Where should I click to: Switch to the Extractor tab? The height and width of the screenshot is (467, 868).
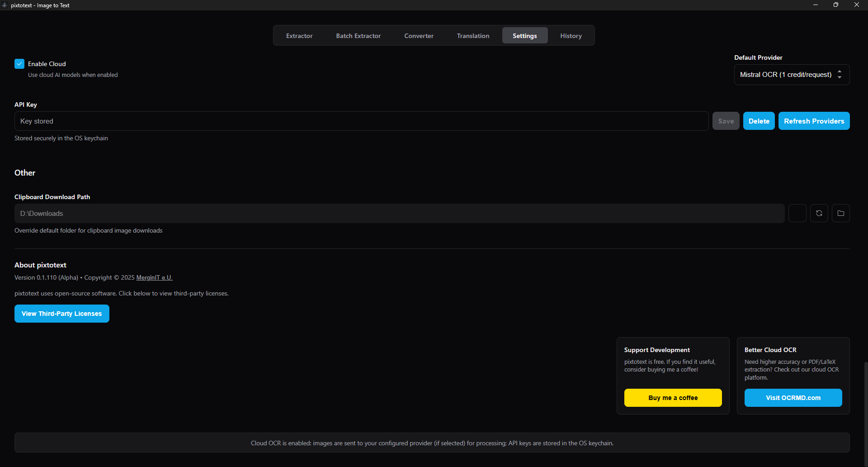coord(299,36)
